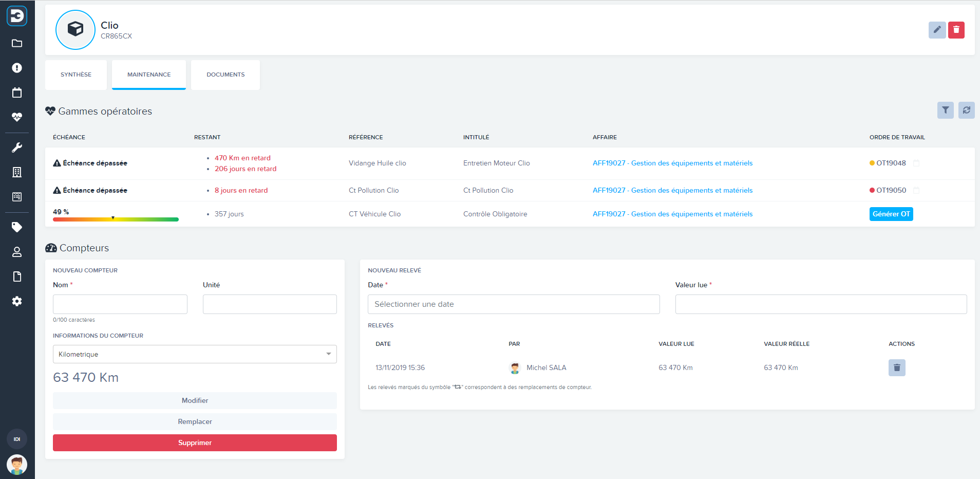Click CT Véhicule Clio reference
This screenshot has width=980, height=479.
[x=374, y=214]
